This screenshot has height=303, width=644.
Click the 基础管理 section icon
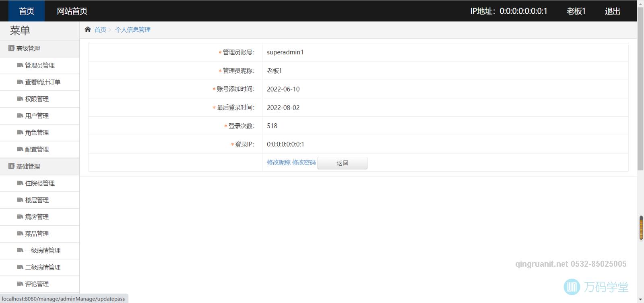click(11, 166)
